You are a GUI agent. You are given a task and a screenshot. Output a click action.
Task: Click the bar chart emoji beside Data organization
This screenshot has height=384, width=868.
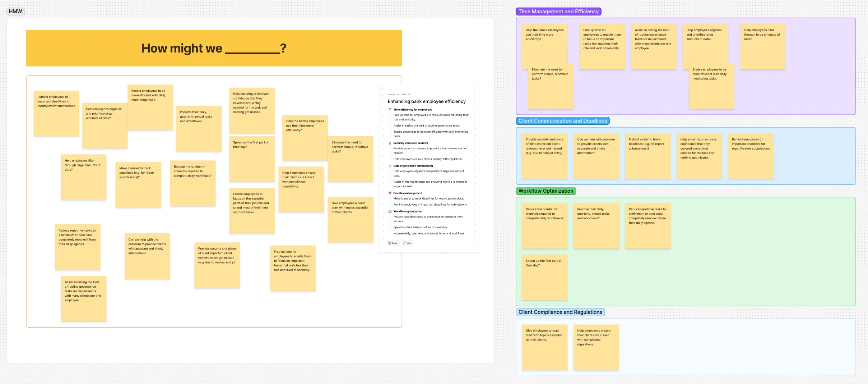click(x=390, y=166)
